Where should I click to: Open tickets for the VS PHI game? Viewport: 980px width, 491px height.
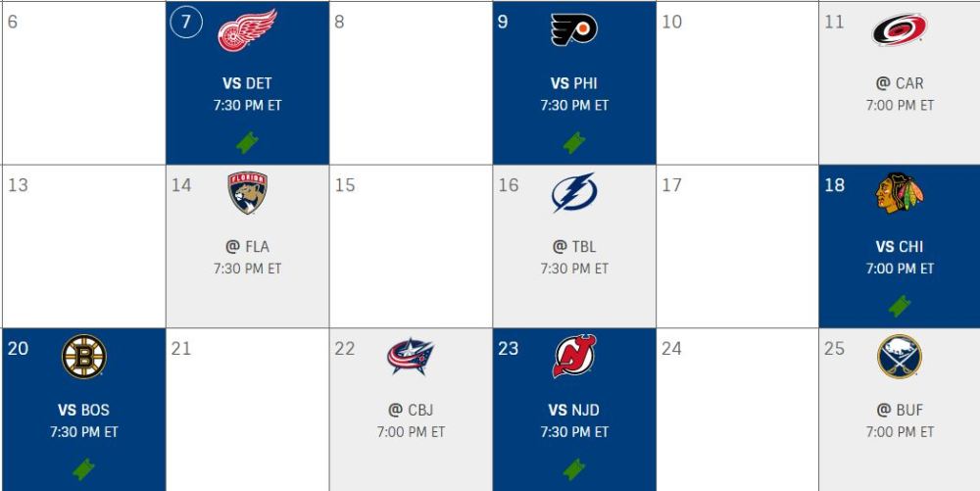pos(573,143)
